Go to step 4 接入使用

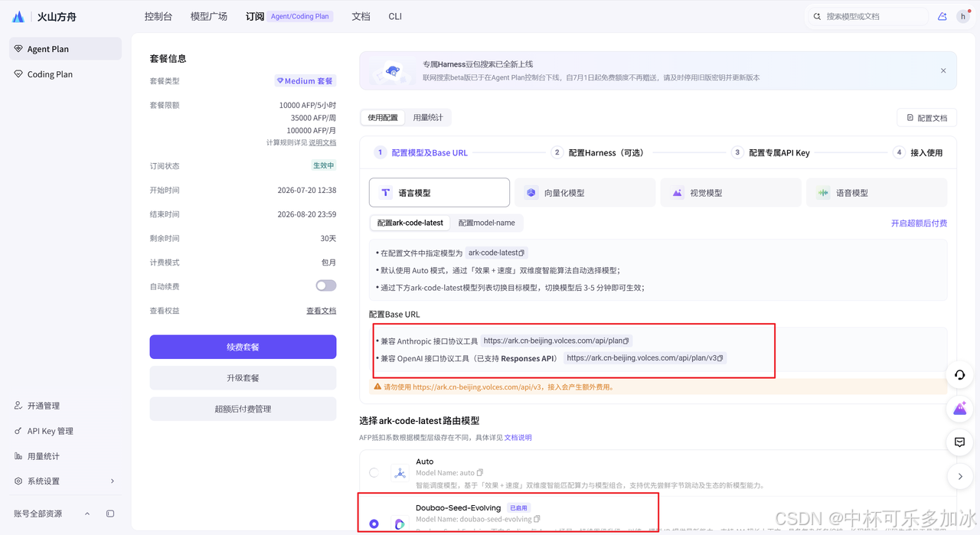coord(918,152)
